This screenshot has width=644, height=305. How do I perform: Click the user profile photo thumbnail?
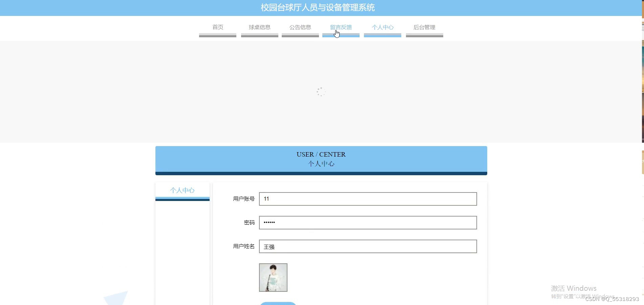pyautogui.click(x=273, y=278)
